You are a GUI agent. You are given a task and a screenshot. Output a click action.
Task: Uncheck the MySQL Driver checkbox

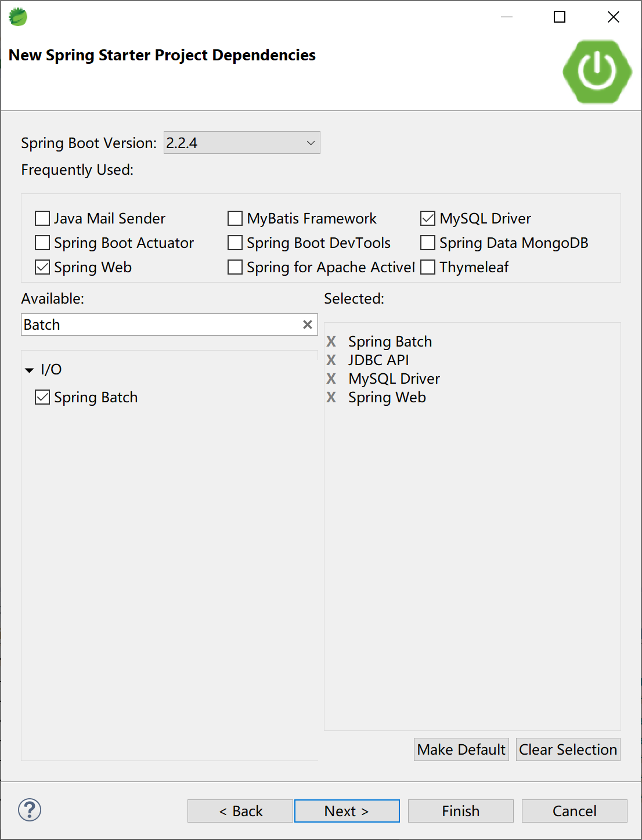click(x=428, y=218)
